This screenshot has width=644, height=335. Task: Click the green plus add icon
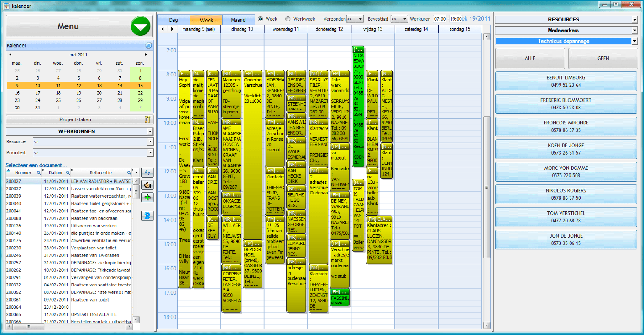pos(147,197)
